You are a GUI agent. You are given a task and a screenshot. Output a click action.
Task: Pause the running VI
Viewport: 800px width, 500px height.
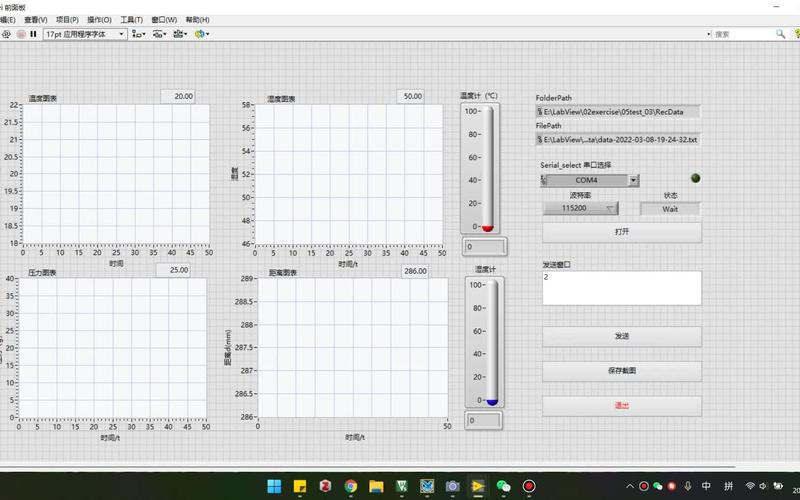tap(33, 34)
